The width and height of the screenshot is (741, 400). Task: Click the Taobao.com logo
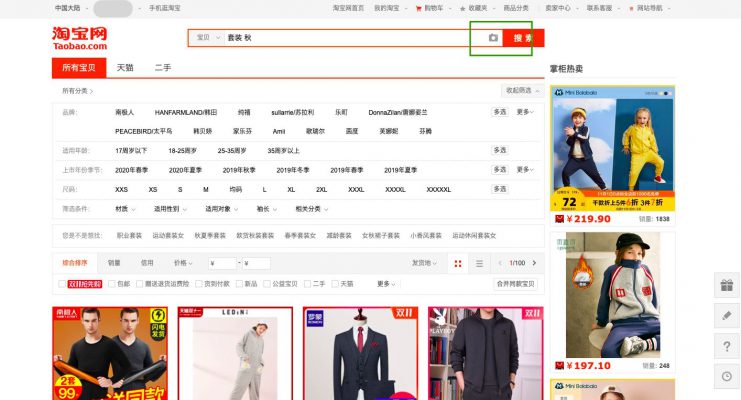79,38
